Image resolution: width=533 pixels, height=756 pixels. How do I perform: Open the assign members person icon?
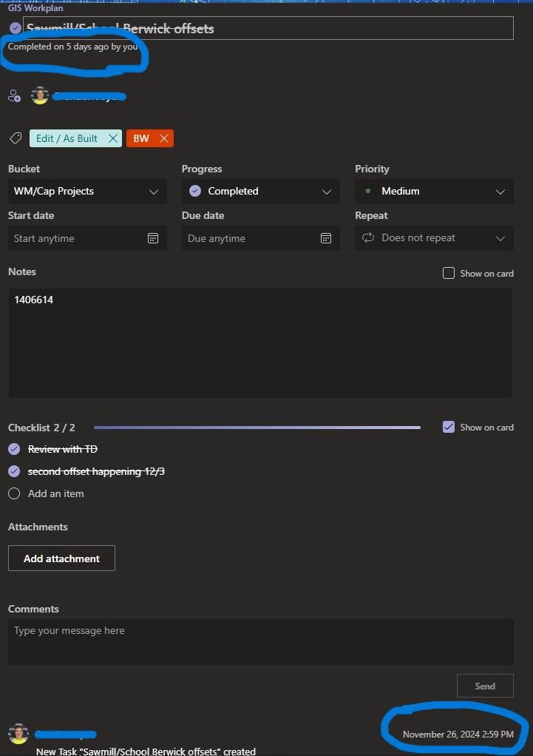(x=14, y=95)
